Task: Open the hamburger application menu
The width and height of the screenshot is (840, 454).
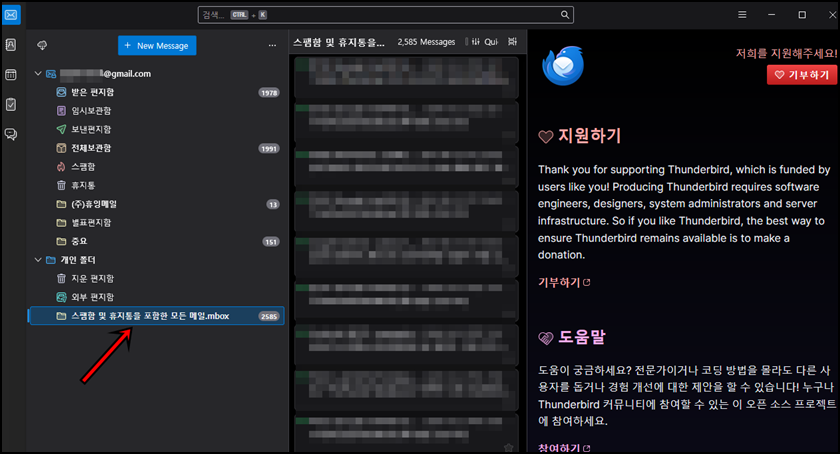Action: 742,14
